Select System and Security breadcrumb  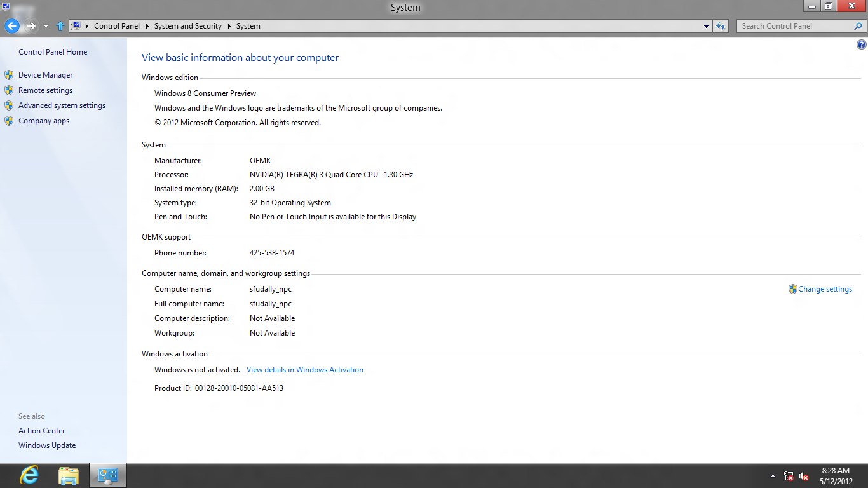pos(187,26)
